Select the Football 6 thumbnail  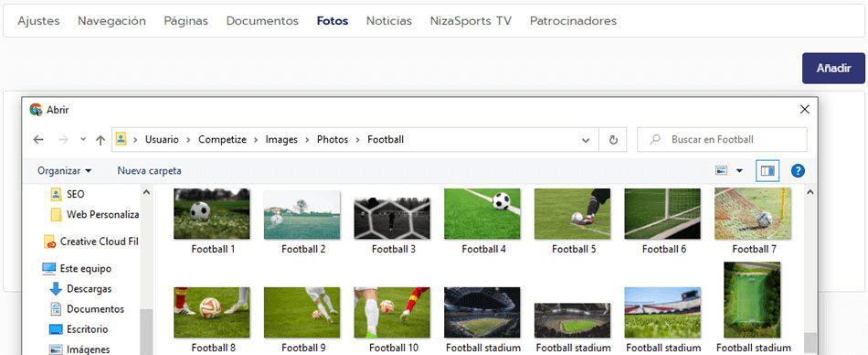662,213
